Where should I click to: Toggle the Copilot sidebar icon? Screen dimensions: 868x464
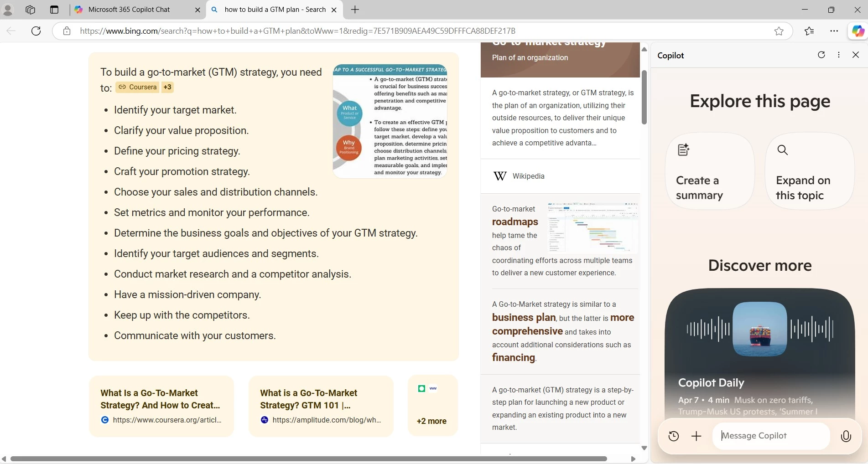[x=858, y=31]
